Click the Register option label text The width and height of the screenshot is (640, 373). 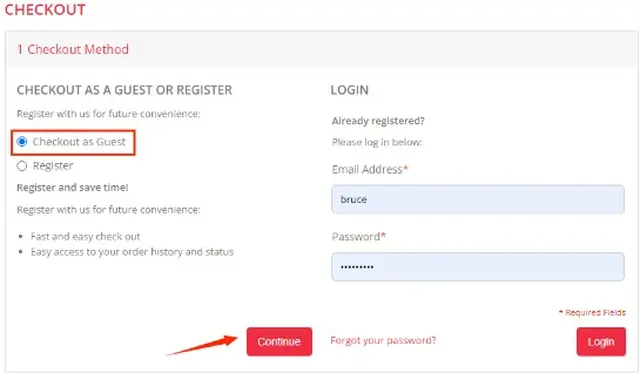53,166
